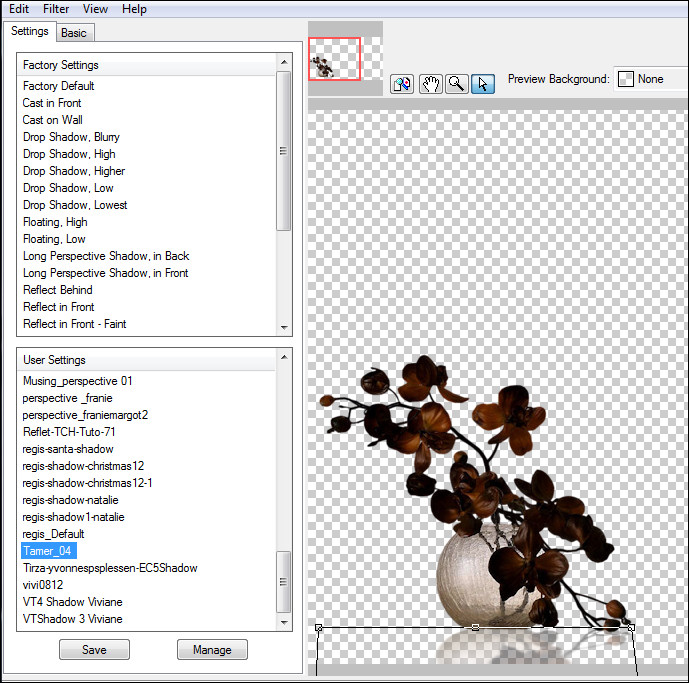The image size is (689, 683).
Task: Open the View menu
Action: click(x=95, y=9)
